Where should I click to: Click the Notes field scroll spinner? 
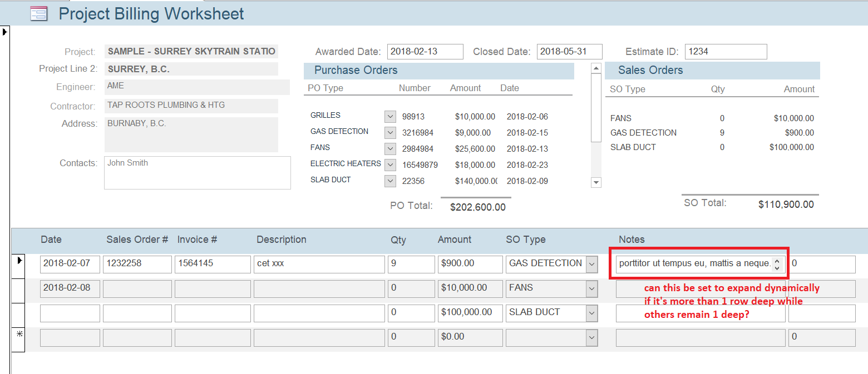tap(777, 264)
